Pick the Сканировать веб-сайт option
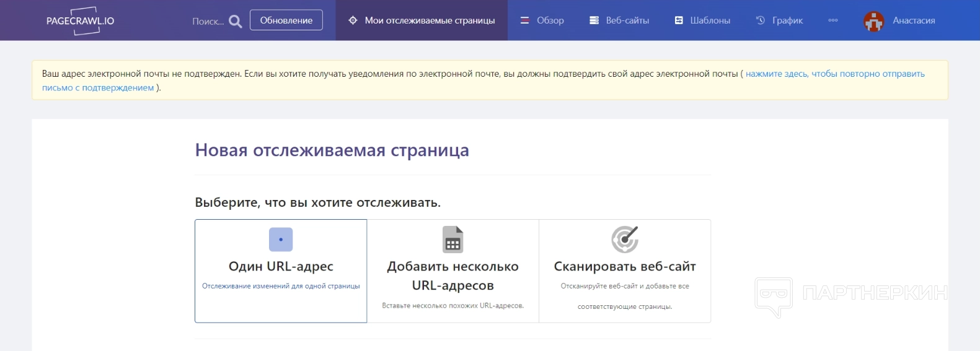 pyautogui.click(x=625, y=267)
